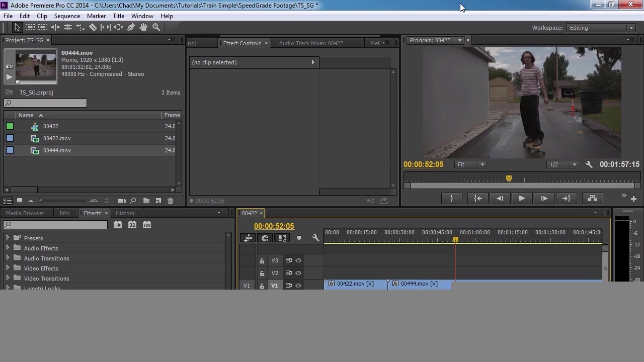Filter 32-bit Color effects
Image resolution: width=644 pixels, height=362 pixels.
click(132, 225)
